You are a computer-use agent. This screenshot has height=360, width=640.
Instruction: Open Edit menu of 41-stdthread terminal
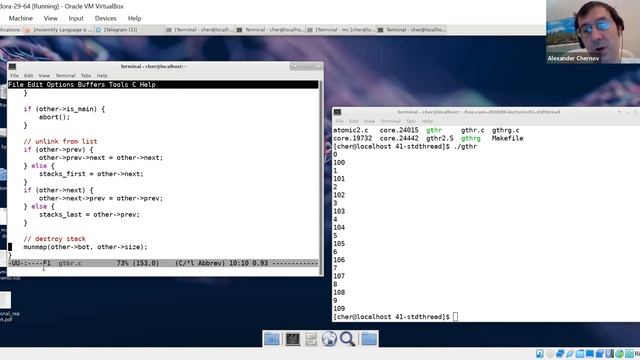click(x=354, y=121)
